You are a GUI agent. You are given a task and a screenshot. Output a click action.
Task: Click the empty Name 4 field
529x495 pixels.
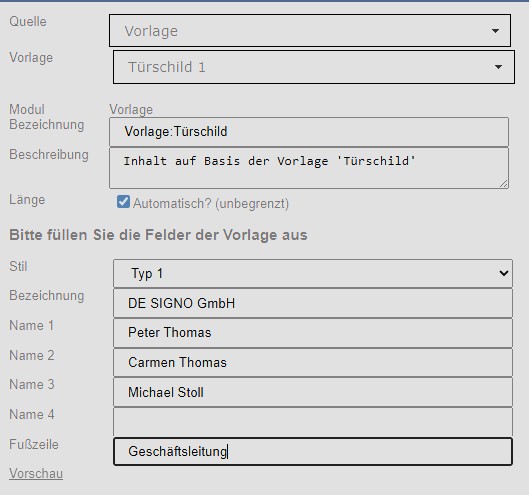(x=313, y=422)
